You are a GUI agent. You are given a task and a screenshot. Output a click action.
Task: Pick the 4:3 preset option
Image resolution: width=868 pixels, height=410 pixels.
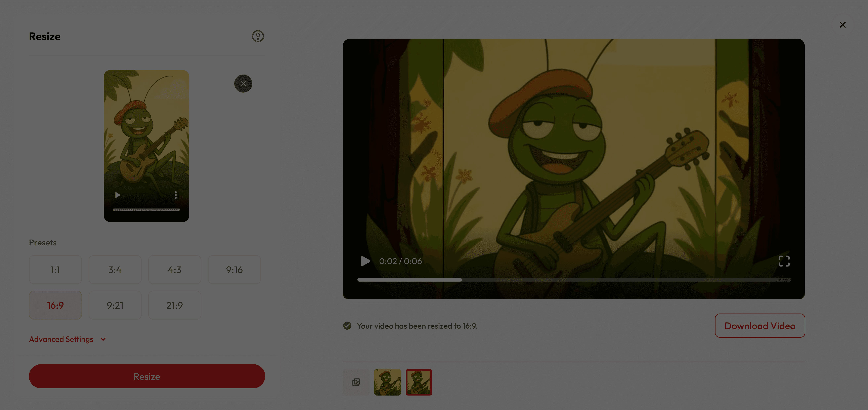tap(175, 270)
